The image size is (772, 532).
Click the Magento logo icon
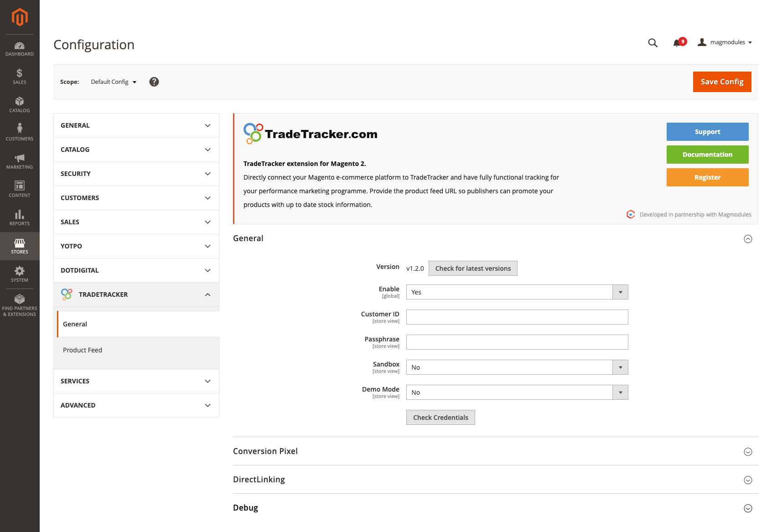coord(20,17)
